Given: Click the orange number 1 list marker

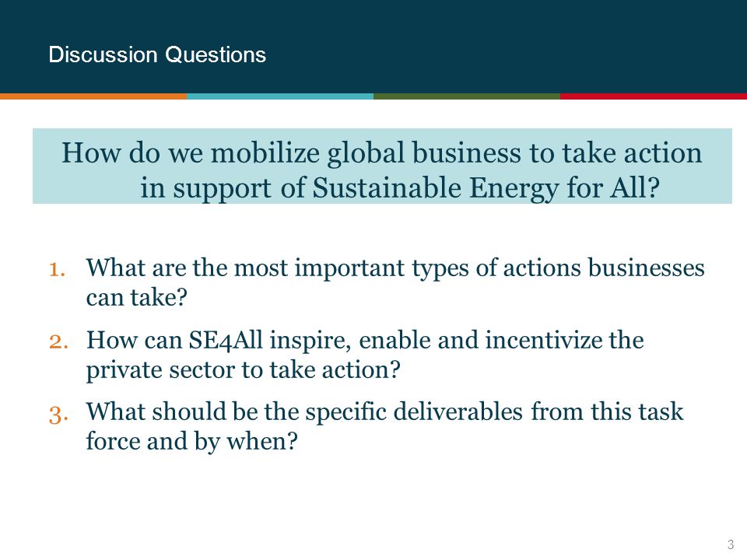Looking at the screenshot, I should pyautogui.click(x=57, y=269).
